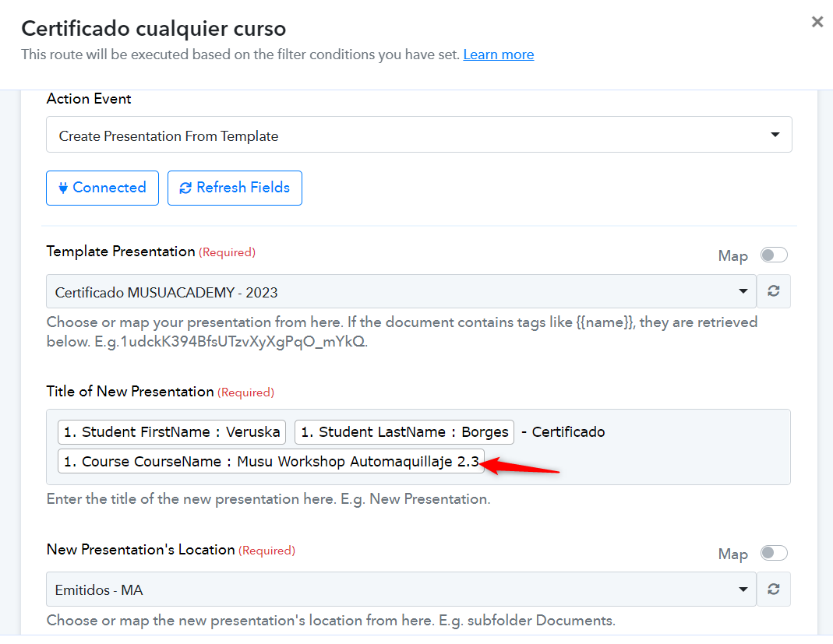Click the plug icon on Connected button
Viewport: 833px width, 644px height.
click(62, 188)
